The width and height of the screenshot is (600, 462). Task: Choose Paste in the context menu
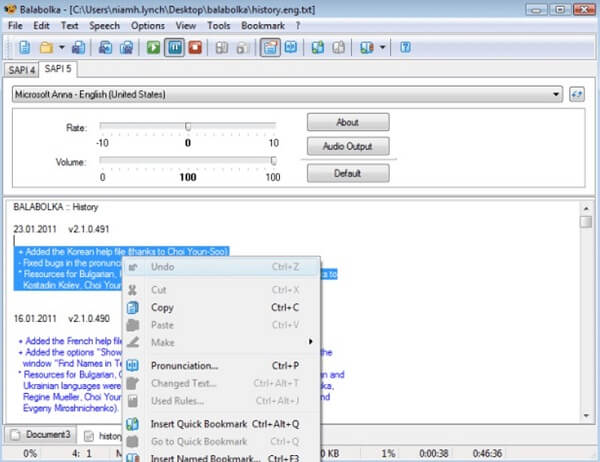click(x=221, y=325)
